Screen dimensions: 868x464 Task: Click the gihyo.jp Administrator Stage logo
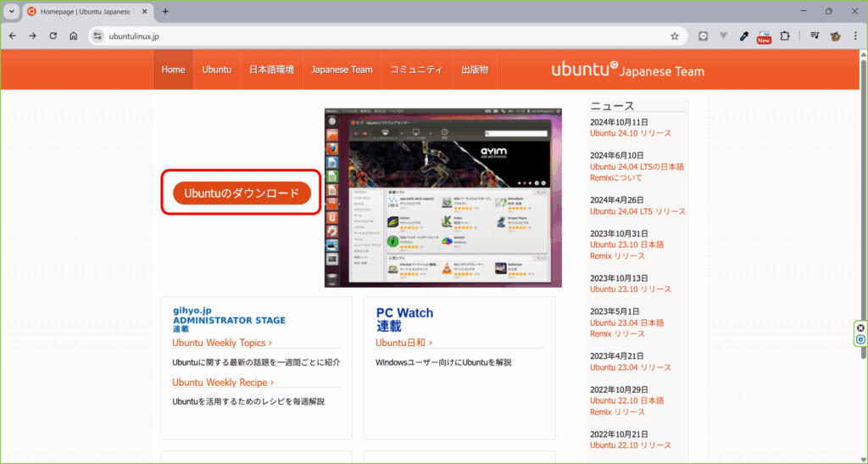point(229,320)
